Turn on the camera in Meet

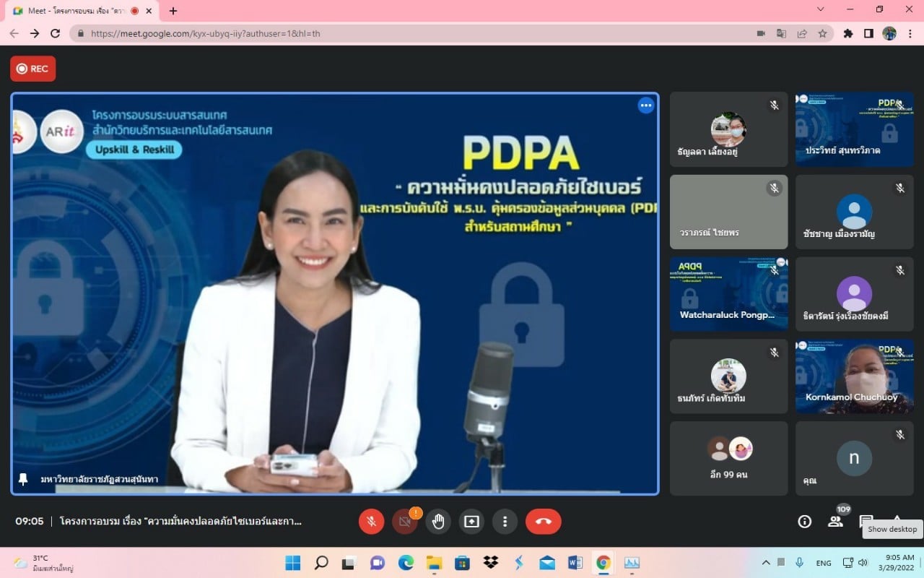(x=404, y=522)
